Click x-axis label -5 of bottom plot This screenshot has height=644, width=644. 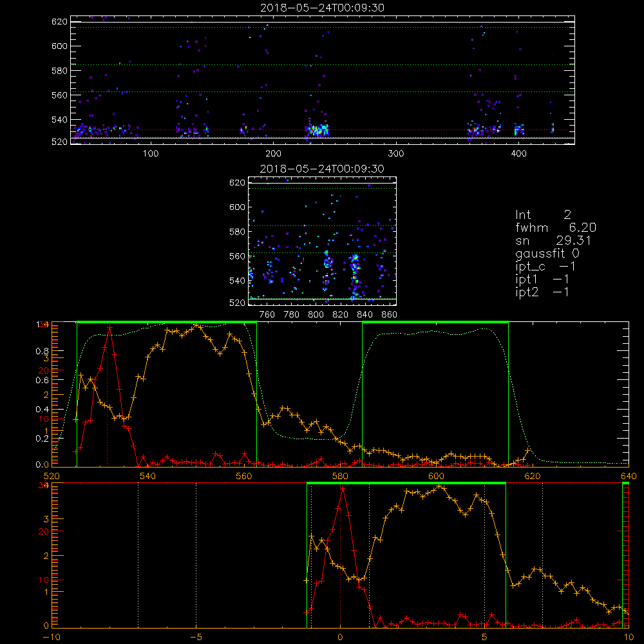click(x=196, y=637)
